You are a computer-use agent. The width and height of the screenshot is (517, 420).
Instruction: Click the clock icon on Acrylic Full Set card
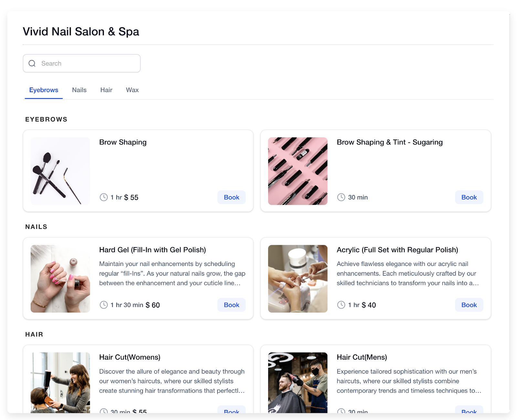(341, 305)
